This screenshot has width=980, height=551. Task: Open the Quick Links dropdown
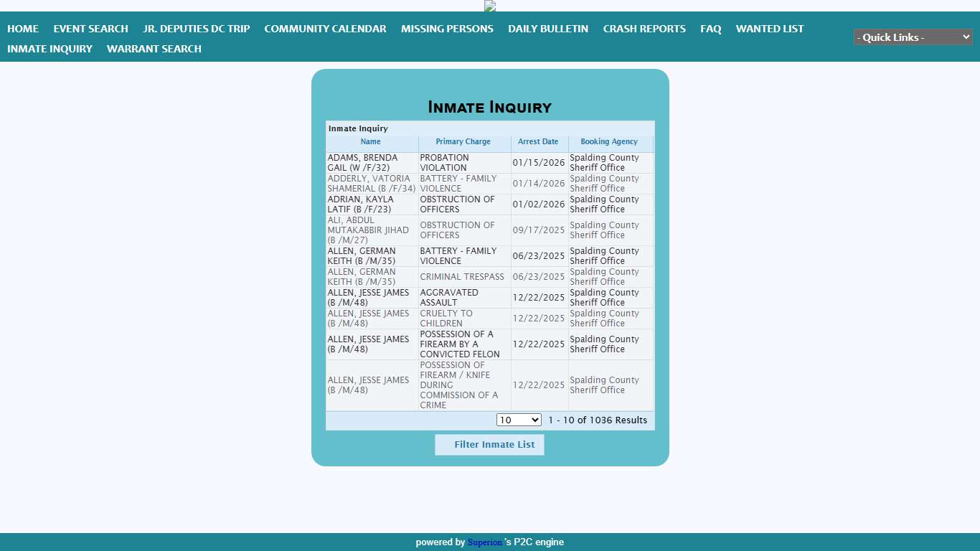tap(913, 37)
